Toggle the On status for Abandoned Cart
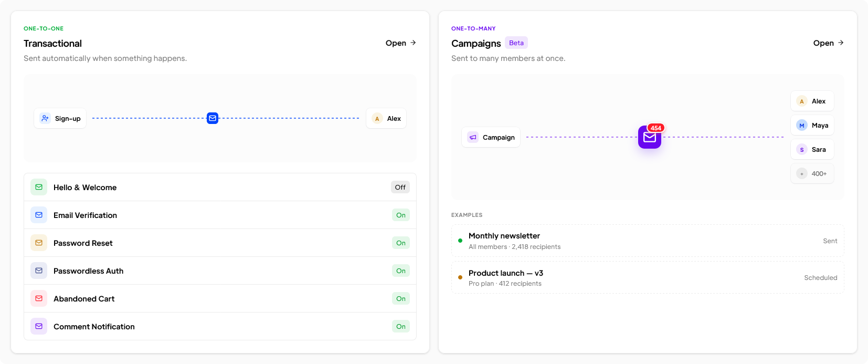 click(x=401, y=298)
